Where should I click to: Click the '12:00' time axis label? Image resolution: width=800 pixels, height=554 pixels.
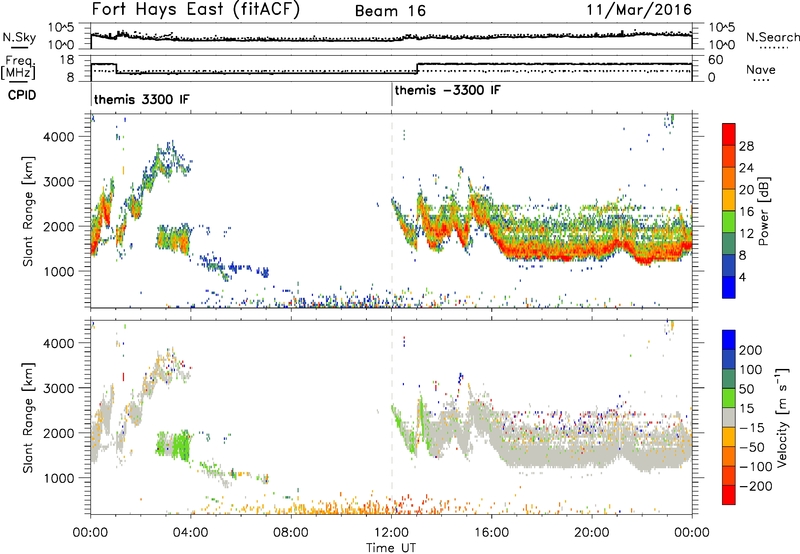(391, 533)
